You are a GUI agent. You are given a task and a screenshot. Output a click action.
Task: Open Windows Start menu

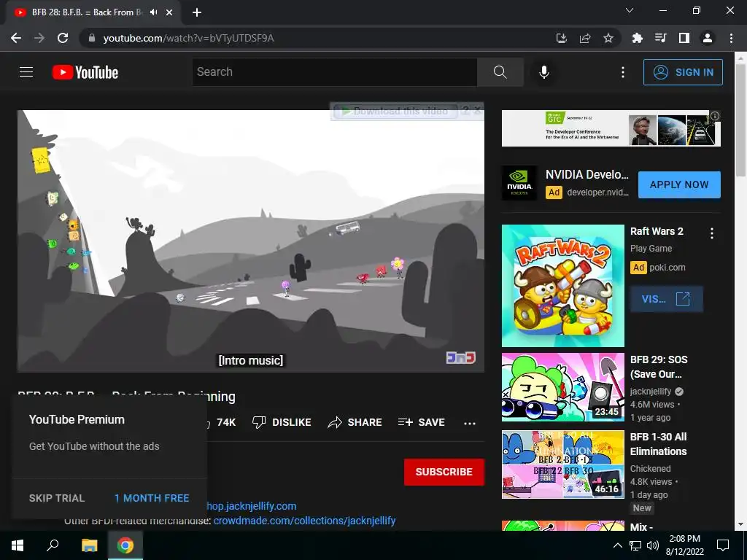18,545
